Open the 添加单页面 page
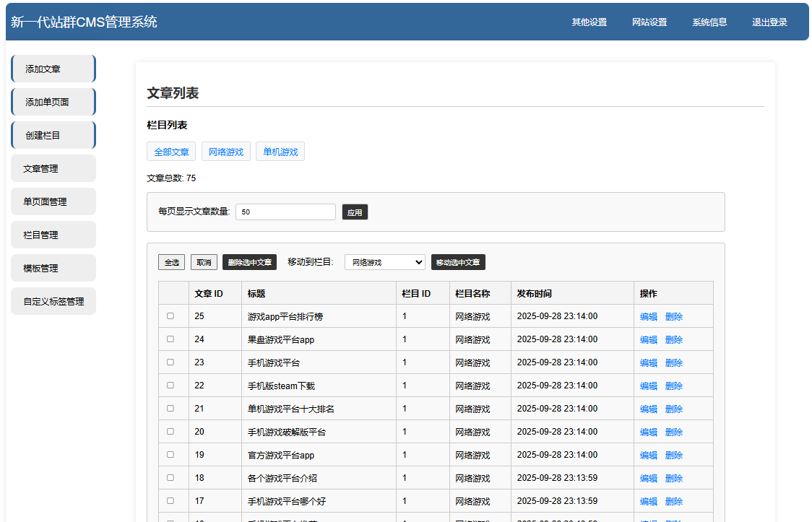Image resolution: width=812 pixels, height=522 pixels. 53,101
